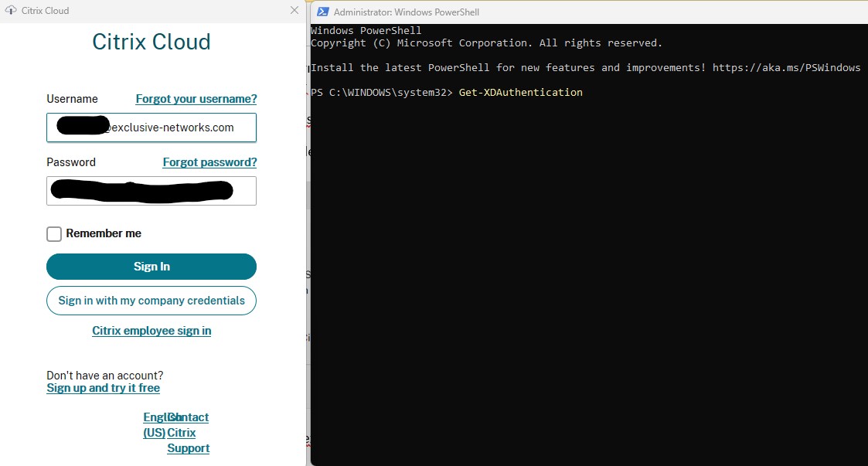This screenshot has height=466, width=868.
Task: Tick the Remember me checkbox
Action: 54,234
